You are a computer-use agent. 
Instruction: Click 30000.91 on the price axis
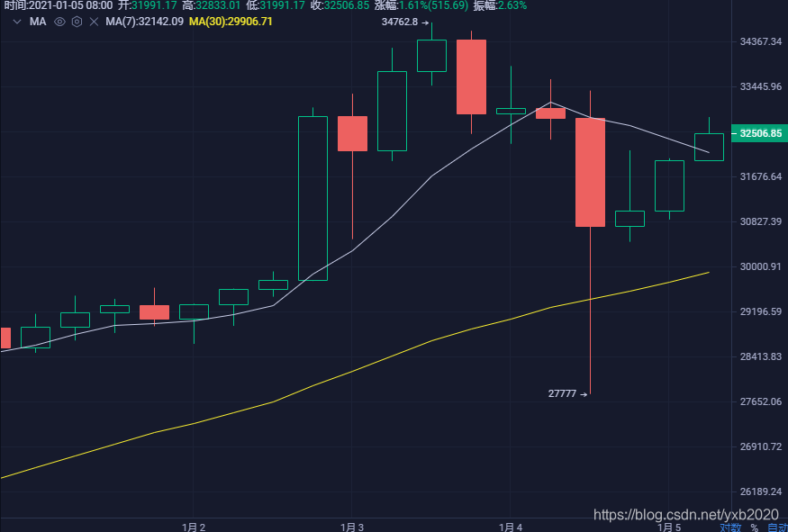pos(761,266)
